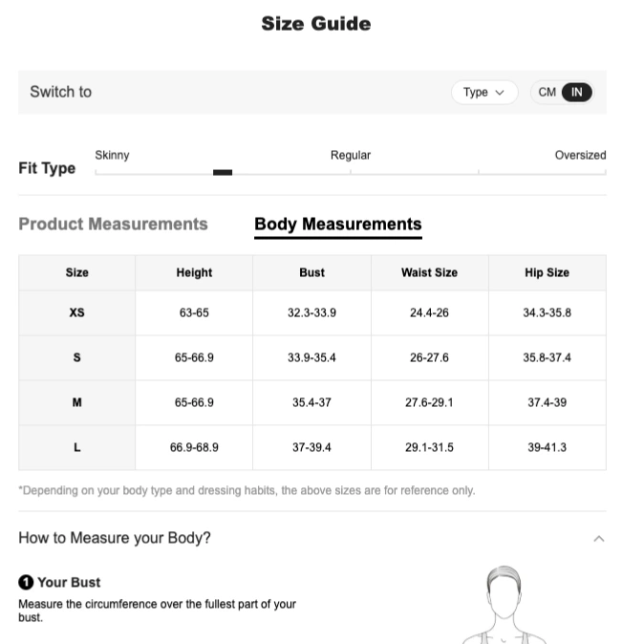Click the Type dropdown chevron arrow
This screenshot has width=644, height=644.
pyautogui.click(x=500, y=93)
